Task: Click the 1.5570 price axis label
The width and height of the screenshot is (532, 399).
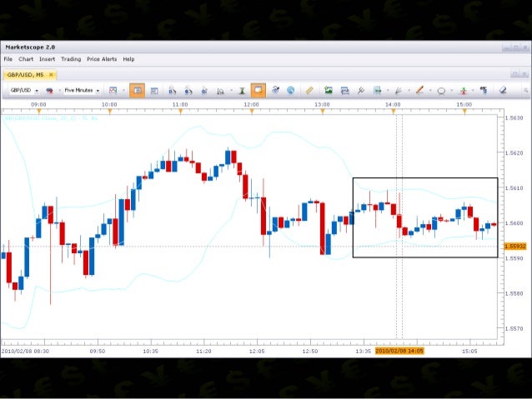Action: [514, 328]
